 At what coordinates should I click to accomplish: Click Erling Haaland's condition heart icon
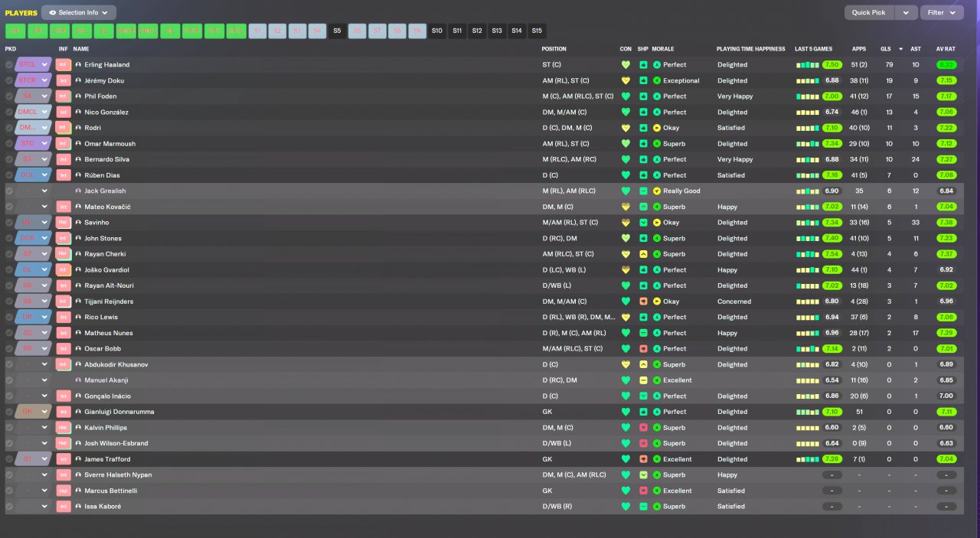click(x=626, y=65)
